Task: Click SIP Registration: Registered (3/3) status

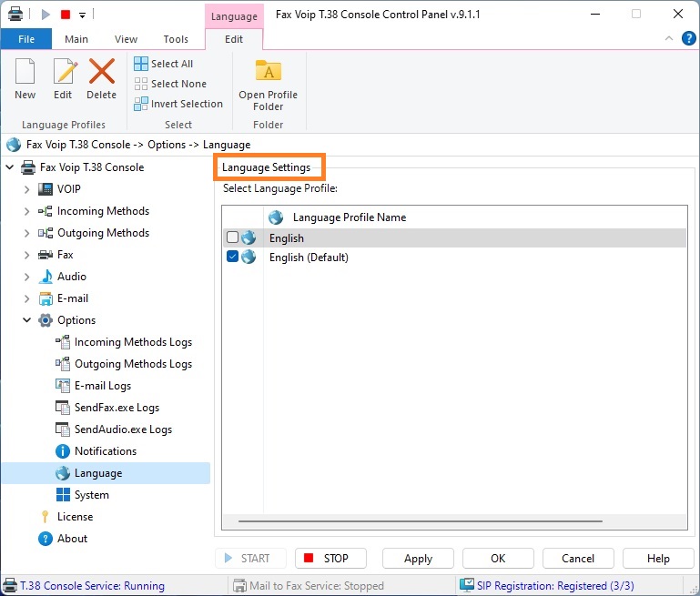Action: pos(547,585)
